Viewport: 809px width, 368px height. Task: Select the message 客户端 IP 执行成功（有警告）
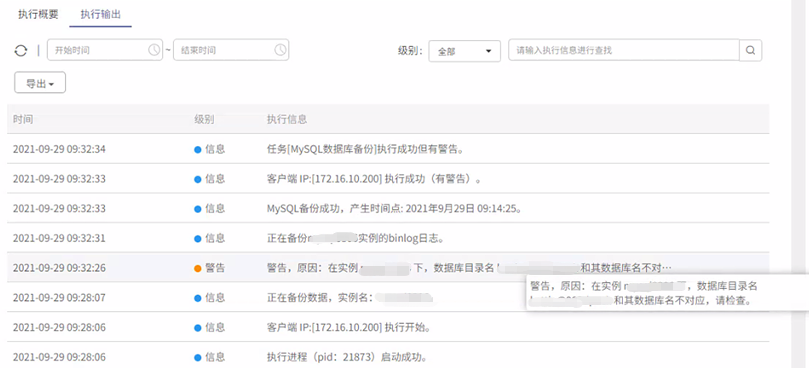coord(375,179)
